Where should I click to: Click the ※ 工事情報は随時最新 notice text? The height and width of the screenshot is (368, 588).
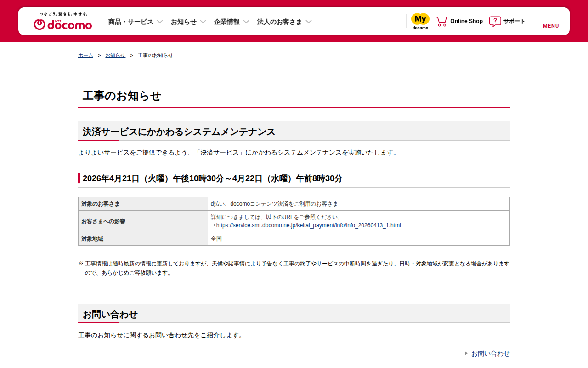click(x=294, y=268)
